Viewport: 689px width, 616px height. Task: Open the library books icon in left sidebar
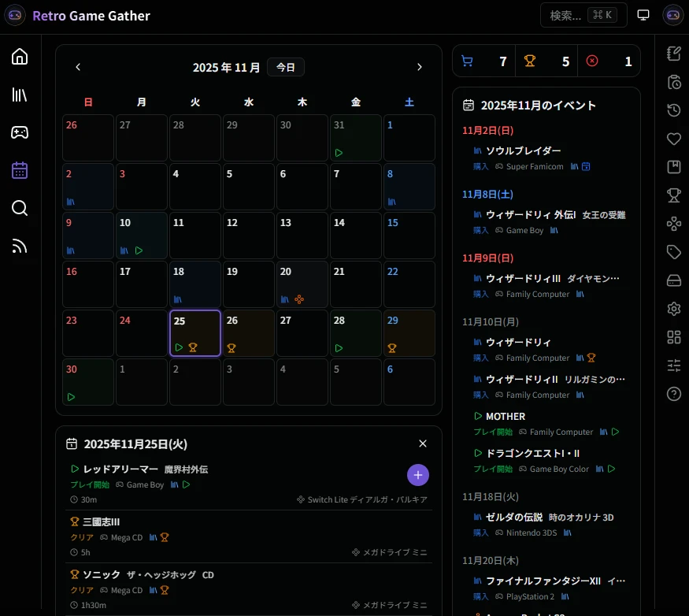20,95
